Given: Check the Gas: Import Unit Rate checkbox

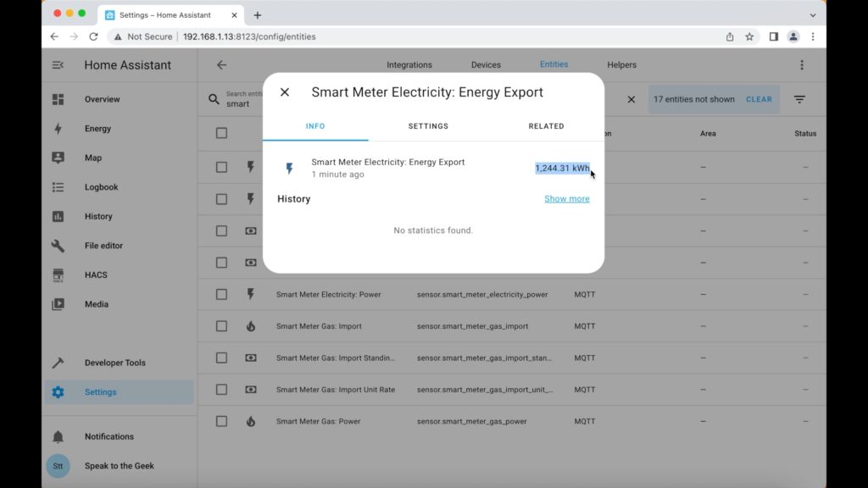Looking at the screenshot, I should [221, 390].
